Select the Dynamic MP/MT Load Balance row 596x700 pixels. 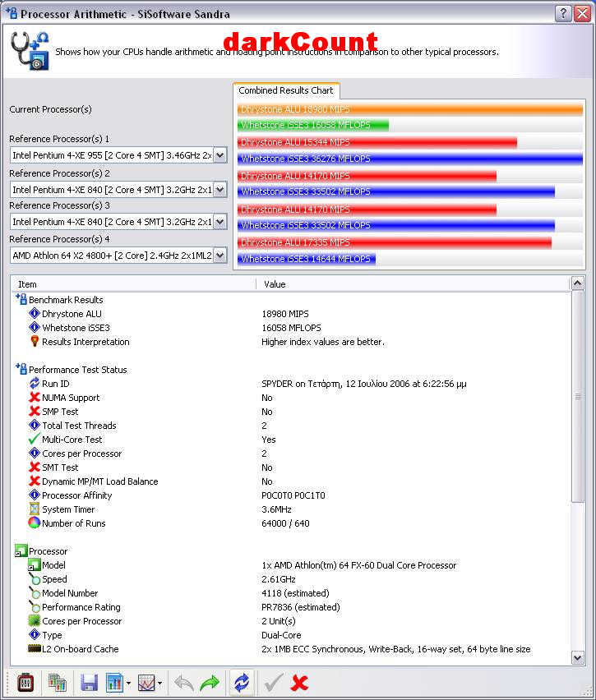point(290,481)
